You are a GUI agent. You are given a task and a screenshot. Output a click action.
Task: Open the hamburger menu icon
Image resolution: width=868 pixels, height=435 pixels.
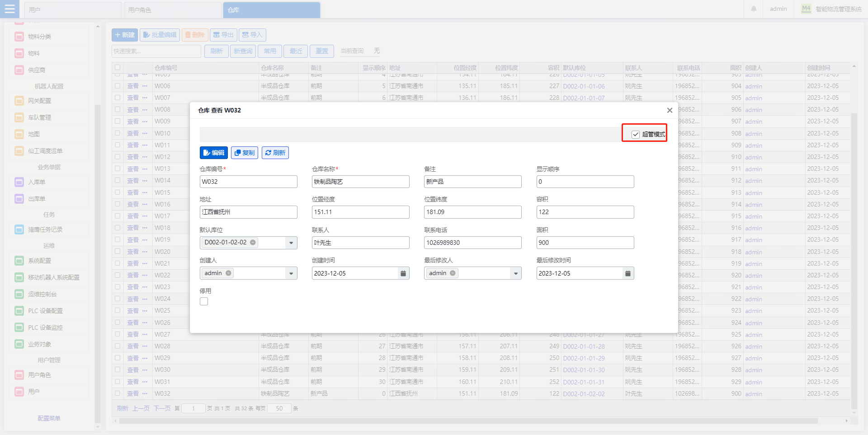click(x=9, y=9)
